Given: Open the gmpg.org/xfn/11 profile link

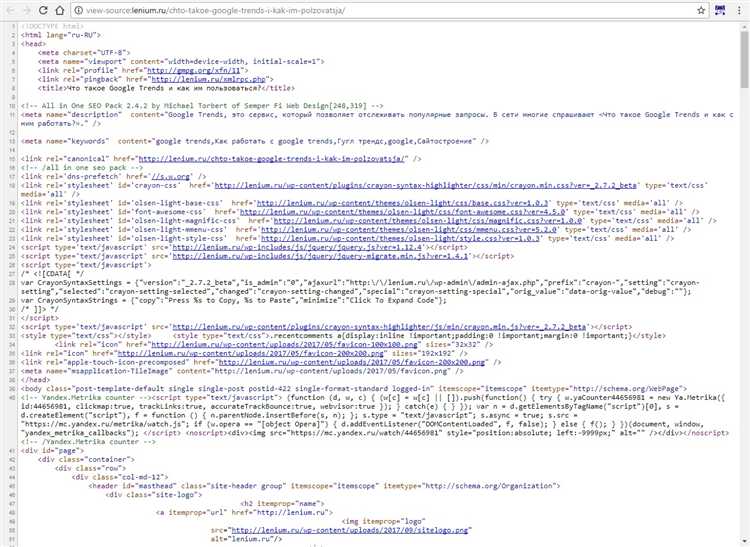Looking at the screenshot, I should (196, 70).
